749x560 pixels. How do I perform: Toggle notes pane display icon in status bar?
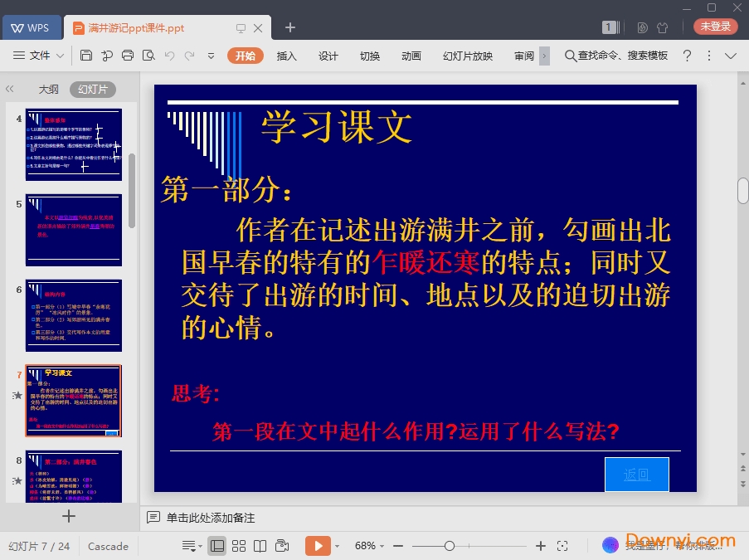188,546
